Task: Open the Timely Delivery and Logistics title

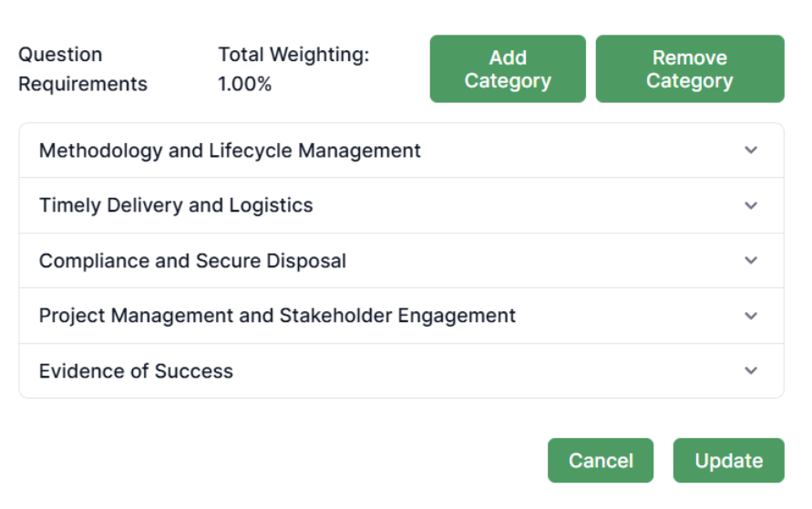Action: 176,205
